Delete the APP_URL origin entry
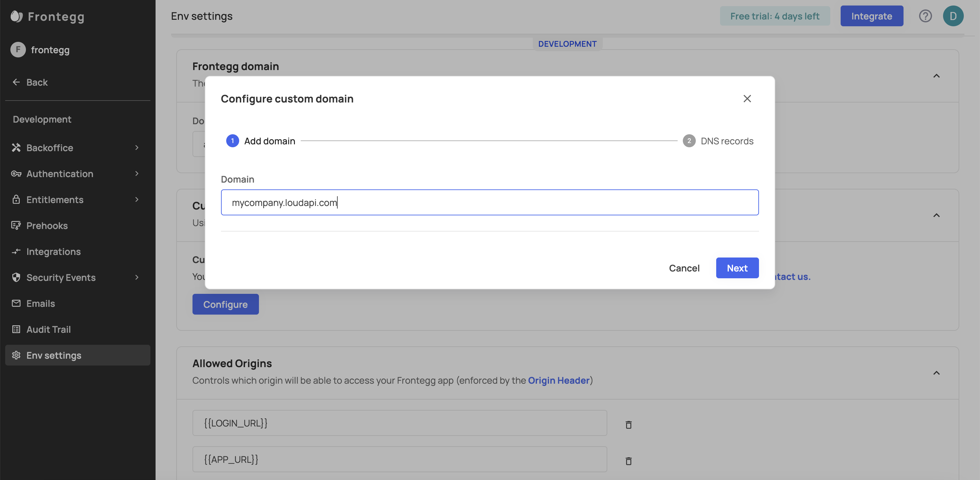 (x=628, y=461)
